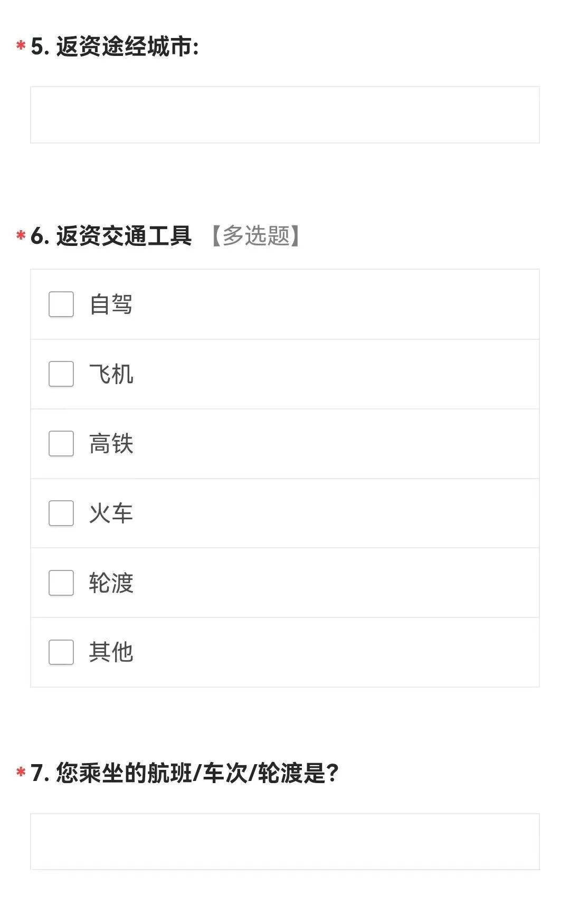570x924 pixels.
Task: Click the 返资途经城市 input field
Action: click(x=285, y=115)
